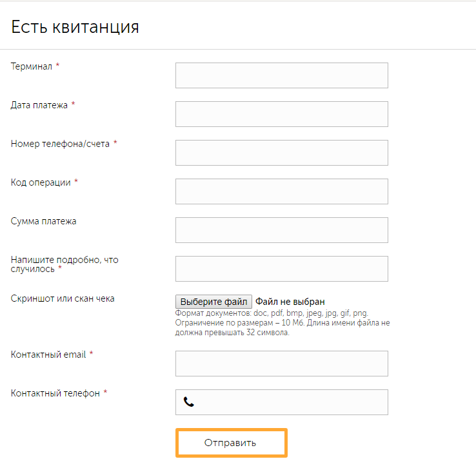Image resolution: width=476 pixels, height=468 pixels.
Task: Click into the Контактный email input box
Action: 281,364
